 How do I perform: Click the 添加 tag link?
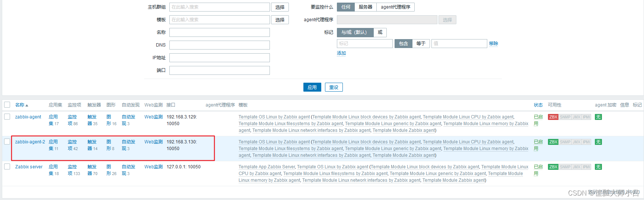coord(341,53)
